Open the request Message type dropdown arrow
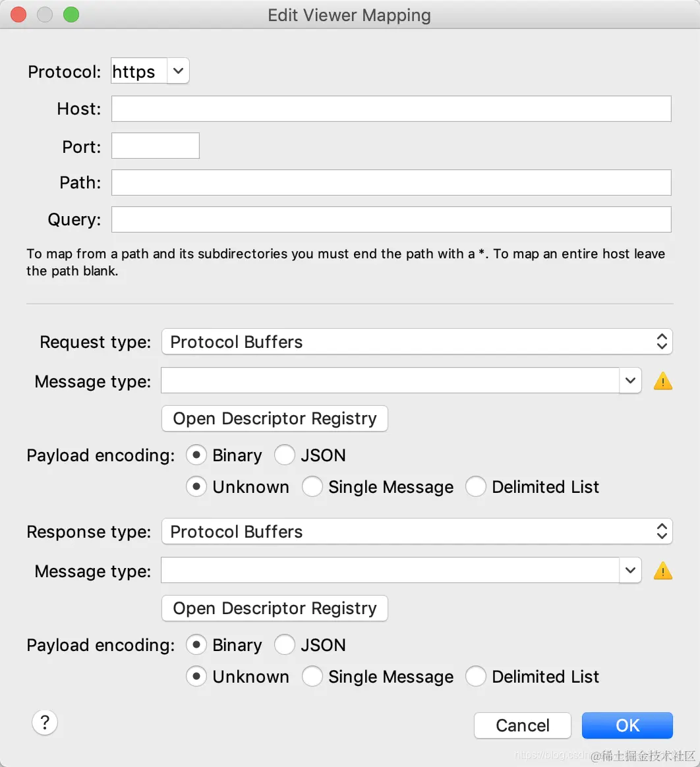Image resolution: width=700 pixels, height=767 pixels. click(631, 380)
